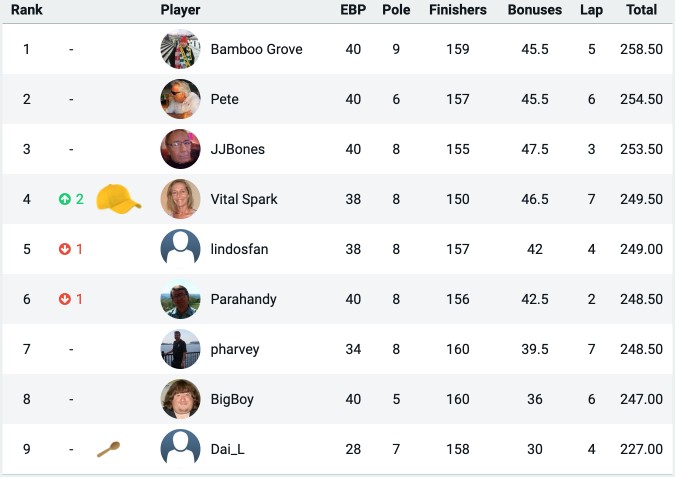The image size is (675, 477).
Task: Open BigBoy's avatar photo
Action: tap(180, 399)
